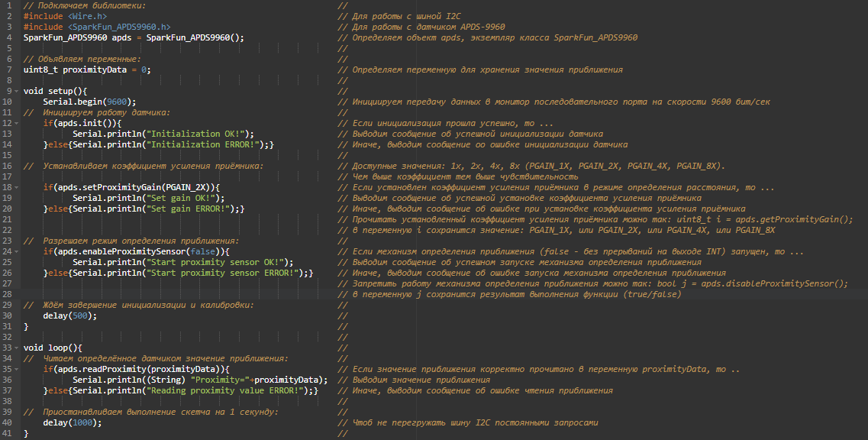Click the 'delay(500);' statement
Viewport: 868px width, 440px height.
69,316
